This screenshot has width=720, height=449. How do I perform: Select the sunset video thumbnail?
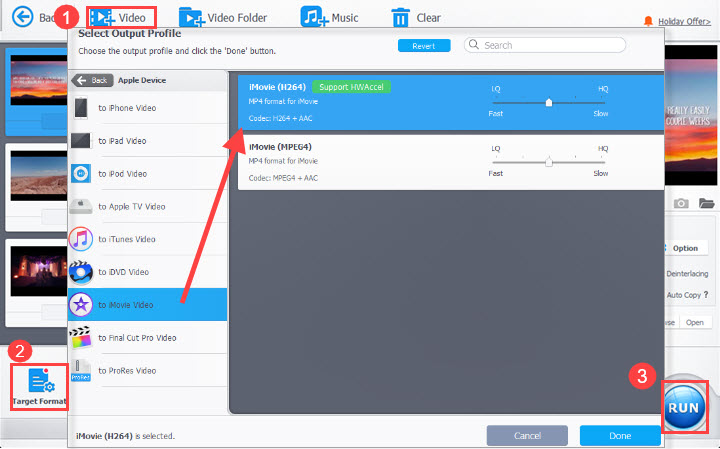[39, 80]
